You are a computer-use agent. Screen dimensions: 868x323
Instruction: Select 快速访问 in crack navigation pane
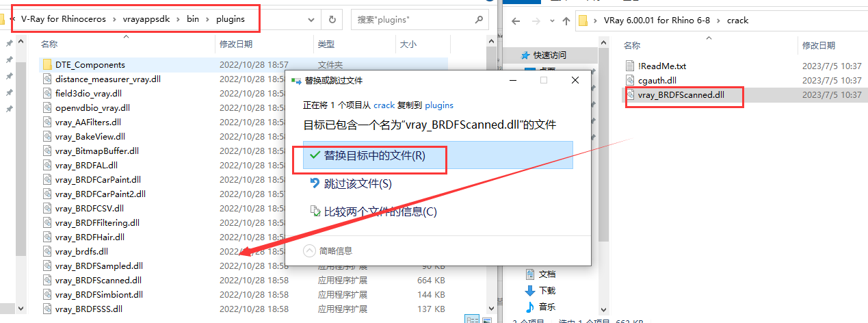549,55
